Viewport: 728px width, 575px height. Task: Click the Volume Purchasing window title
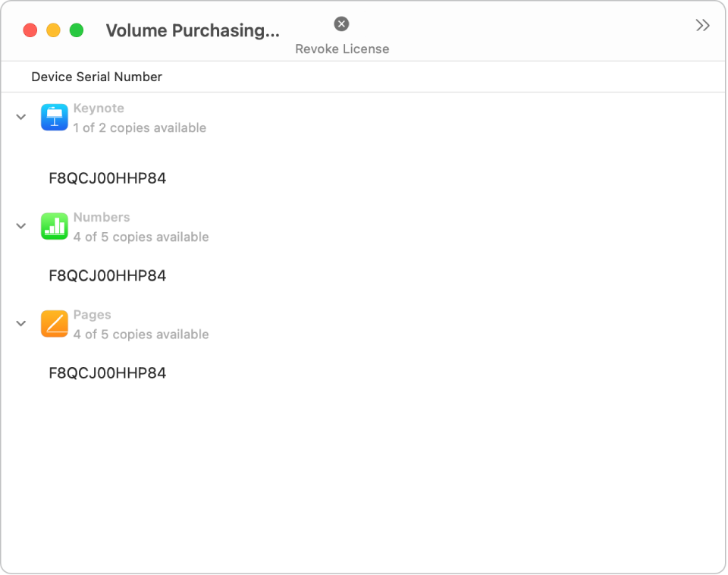coord(194,30)
